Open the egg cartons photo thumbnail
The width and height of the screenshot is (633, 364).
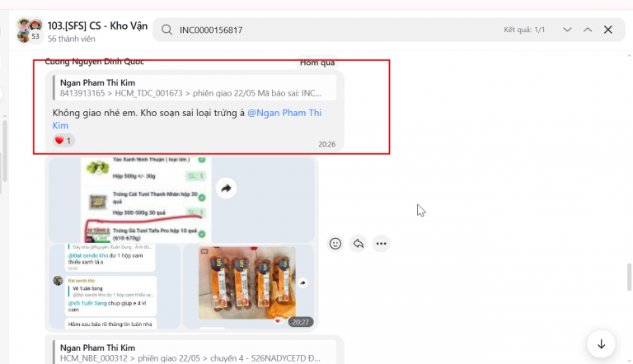point(248,286)
